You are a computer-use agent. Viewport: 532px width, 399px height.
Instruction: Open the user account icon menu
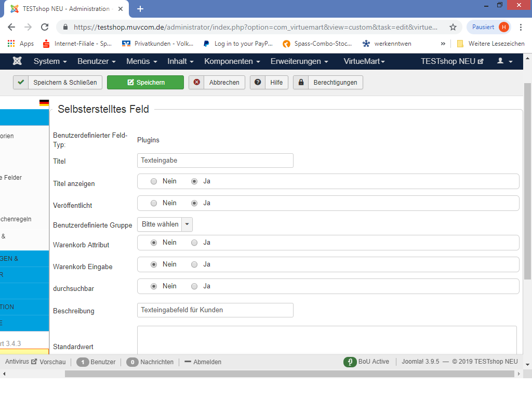[x=504, y=61]
